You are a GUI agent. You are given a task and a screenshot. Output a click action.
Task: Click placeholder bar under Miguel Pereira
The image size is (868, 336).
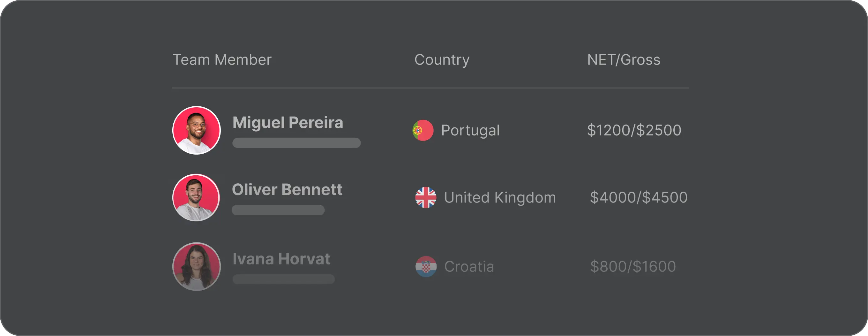(x=296, y=143)
